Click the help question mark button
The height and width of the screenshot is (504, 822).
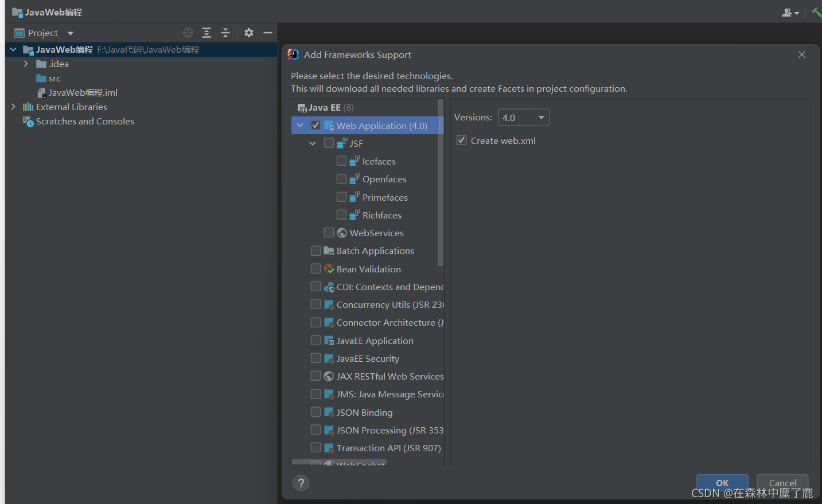click(301, 483)
